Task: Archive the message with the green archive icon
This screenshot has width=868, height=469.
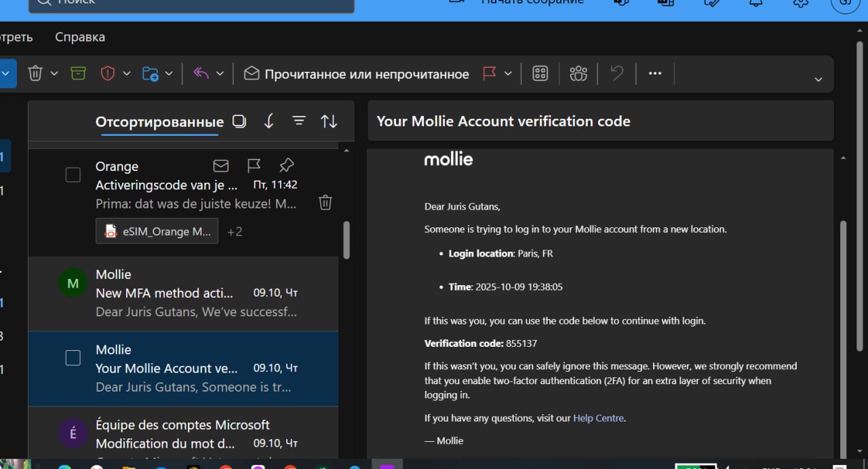Action: pos(78,73)
